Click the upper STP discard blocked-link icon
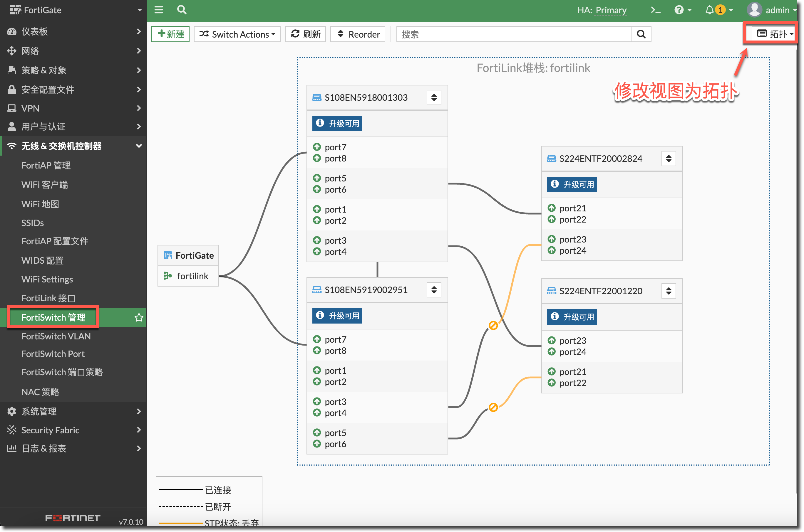804x532 pixels. [x=493, y=325]
